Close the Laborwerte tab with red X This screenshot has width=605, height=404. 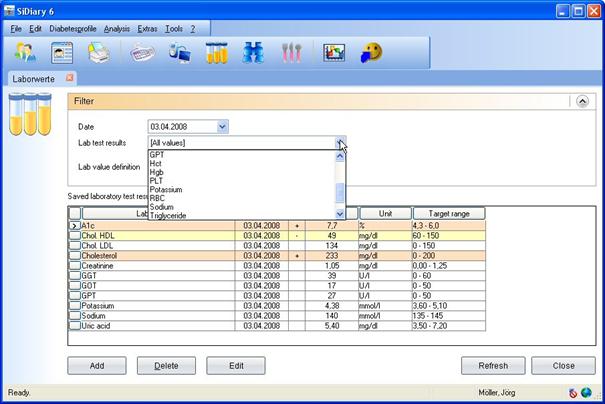[x=70, y=77]
